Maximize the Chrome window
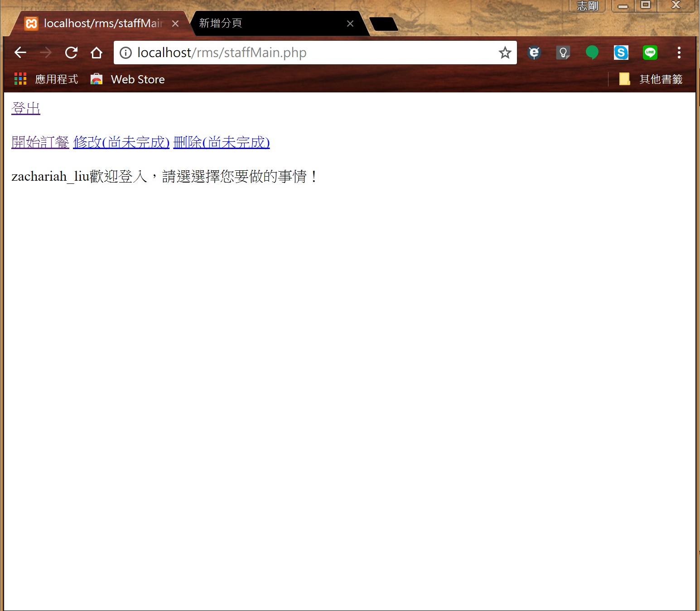 point(646,5)
